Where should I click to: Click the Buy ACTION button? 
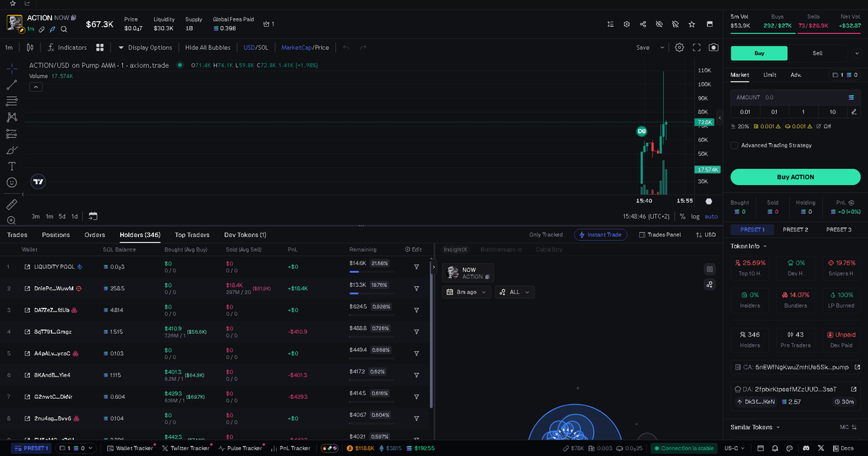(x=795, y=177)
